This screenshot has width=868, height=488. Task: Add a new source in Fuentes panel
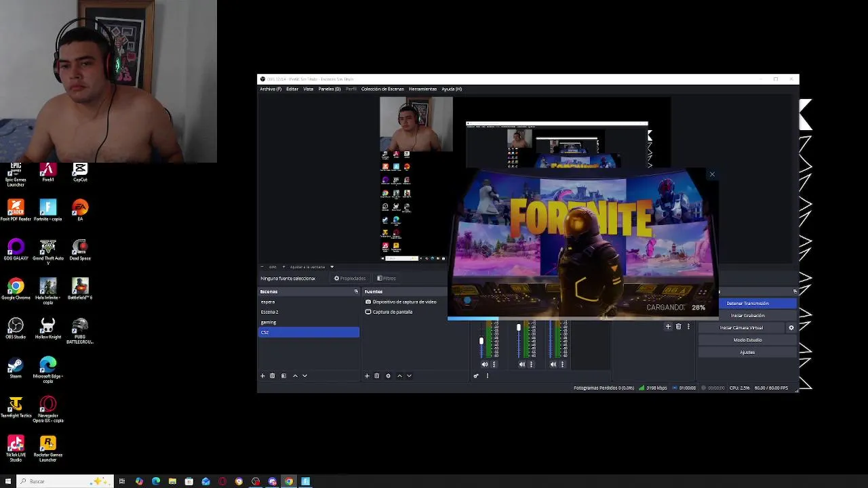coord(367,375)
